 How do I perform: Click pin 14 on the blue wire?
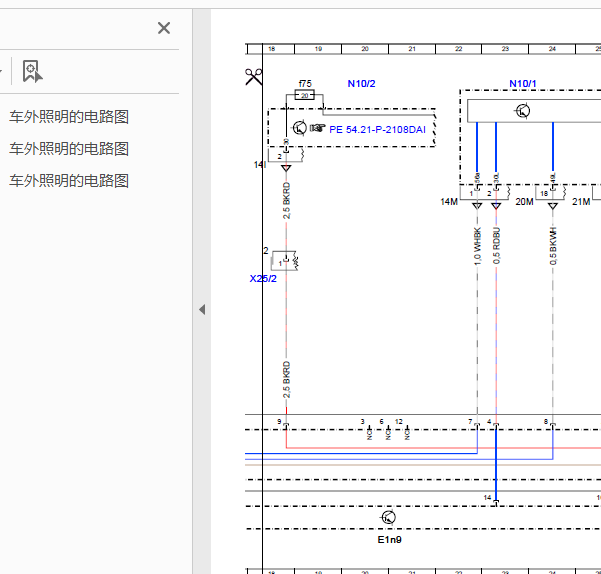click(487, 497)
